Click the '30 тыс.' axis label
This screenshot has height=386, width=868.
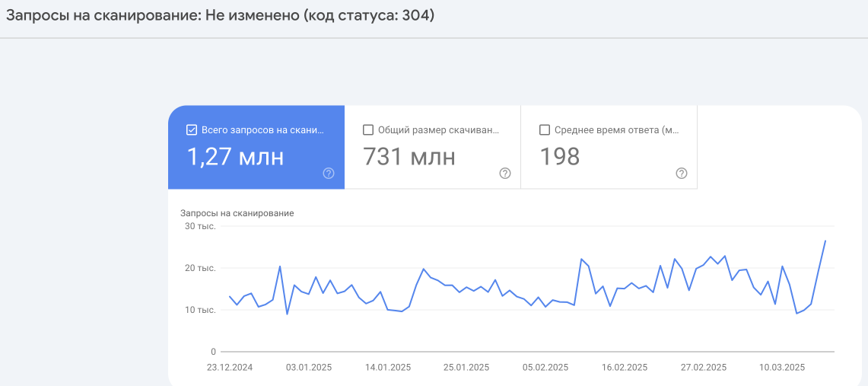point(202,227)
